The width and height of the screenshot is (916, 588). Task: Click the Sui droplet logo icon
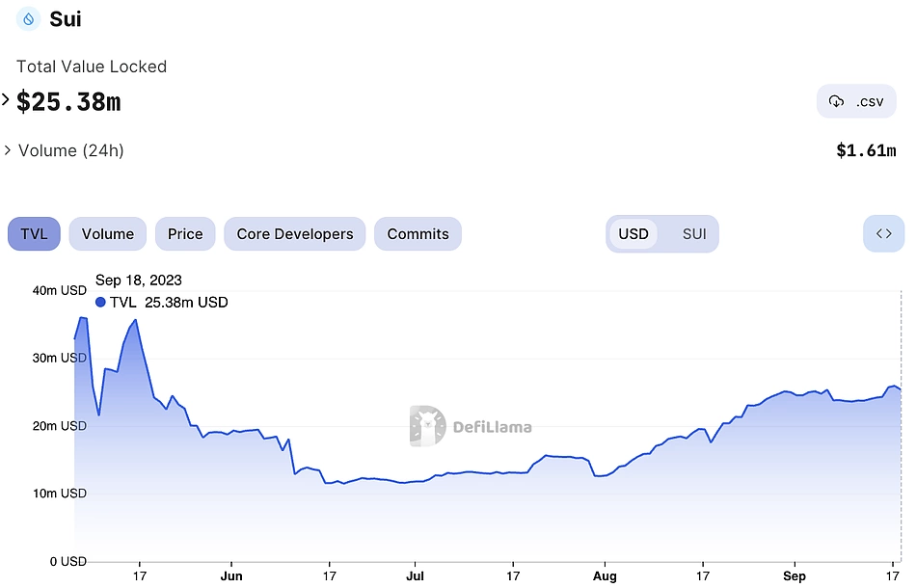pos(28,19)
